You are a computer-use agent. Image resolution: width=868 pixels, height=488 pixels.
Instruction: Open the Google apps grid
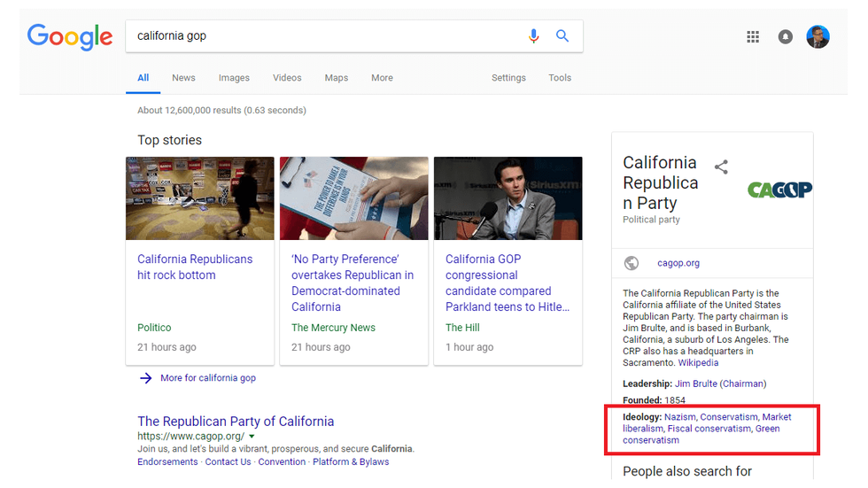(753, 37)
